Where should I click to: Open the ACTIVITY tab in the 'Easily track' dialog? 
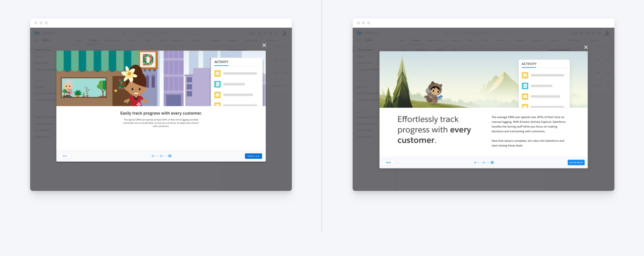click(x=221, y=62)
